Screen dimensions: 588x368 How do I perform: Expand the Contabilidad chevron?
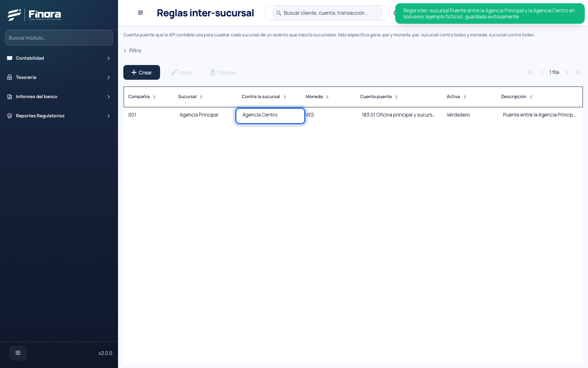(x=109, y=58)
